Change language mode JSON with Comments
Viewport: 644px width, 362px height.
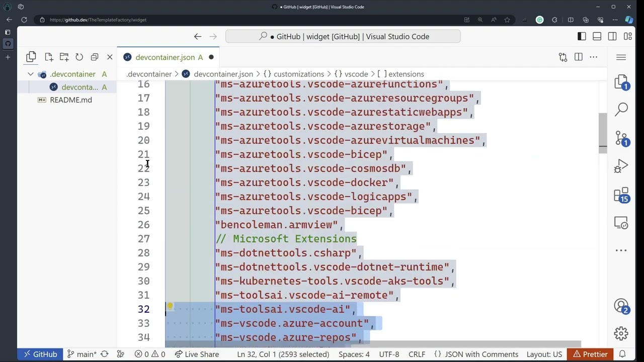pos(475,354)
